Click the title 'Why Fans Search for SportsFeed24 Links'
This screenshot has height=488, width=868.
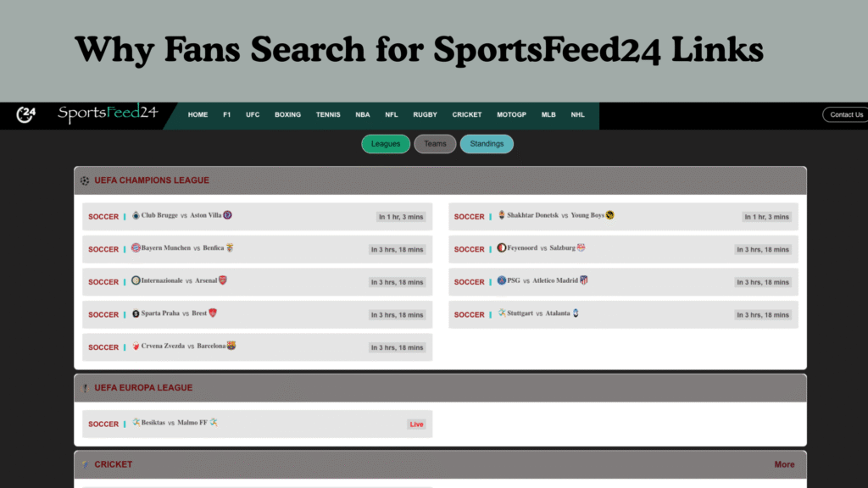click(x=419, y=50)
